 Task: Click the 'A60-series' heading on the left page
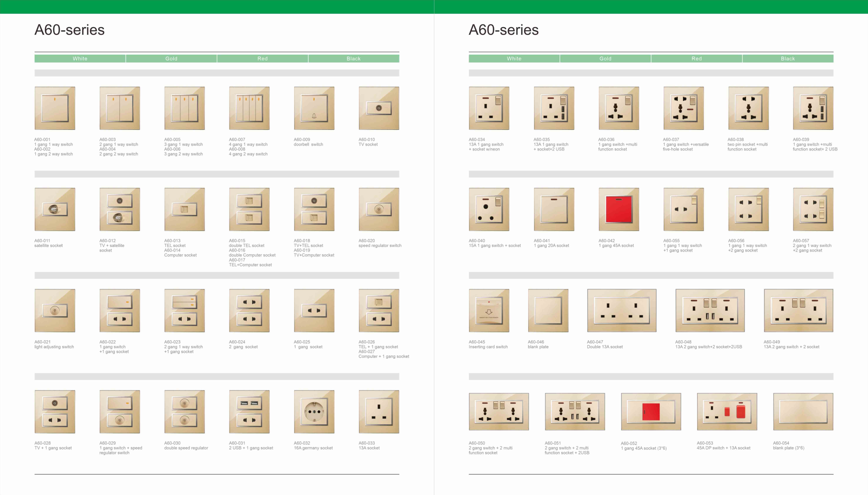coord(69,30)
